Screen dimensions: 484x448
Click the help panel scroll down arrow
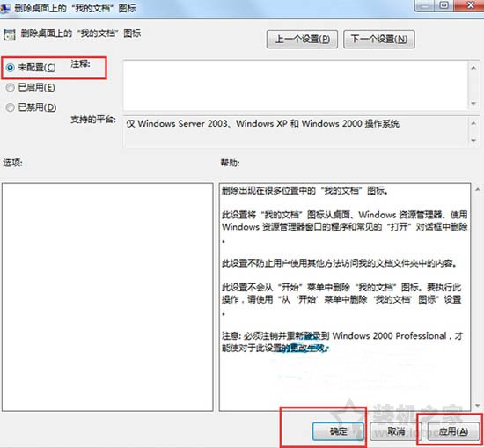coord(478,406)
